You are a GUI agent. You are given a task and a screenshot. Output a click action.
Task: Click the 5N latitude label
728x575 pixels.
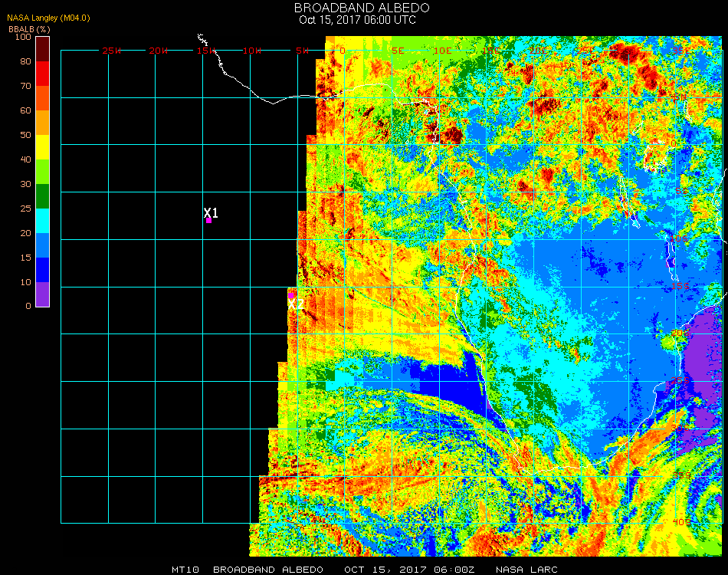680,97
